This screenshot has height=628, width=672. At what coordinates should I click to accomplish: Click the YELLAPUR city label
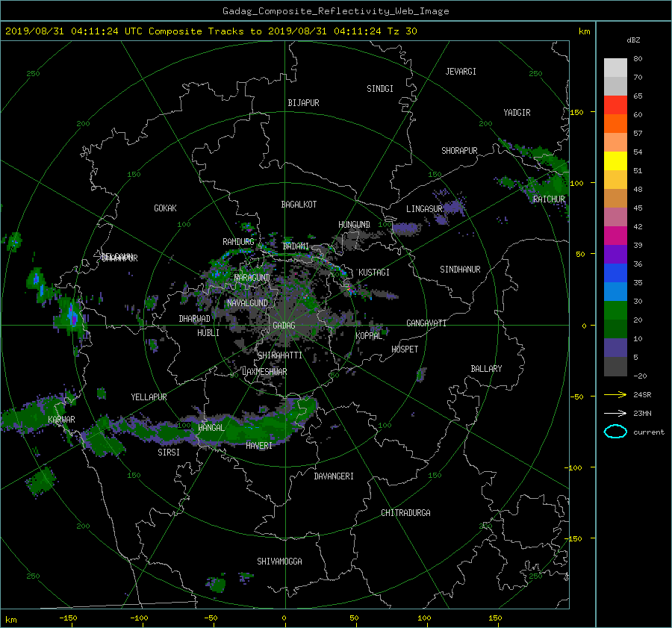click(149, 397)
